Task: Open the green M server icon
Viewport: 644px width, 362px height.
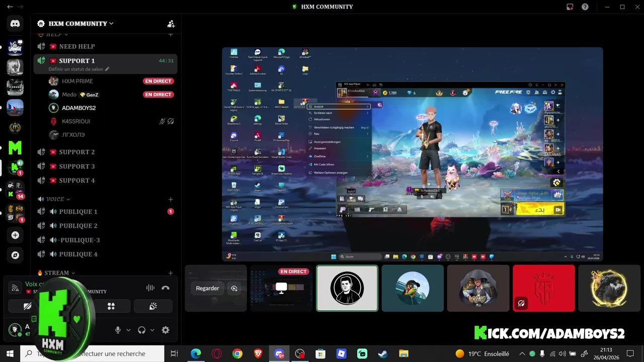Action: point(15,148)
